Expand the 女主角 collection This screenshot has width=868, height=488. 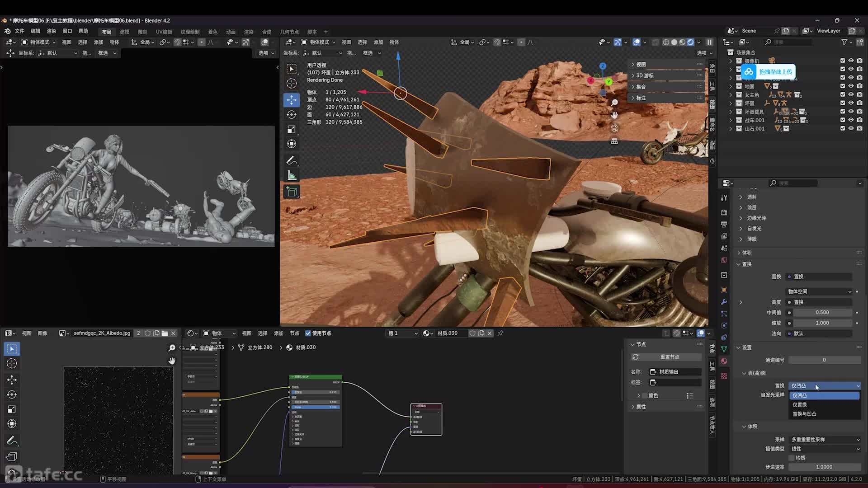point(731,95)
